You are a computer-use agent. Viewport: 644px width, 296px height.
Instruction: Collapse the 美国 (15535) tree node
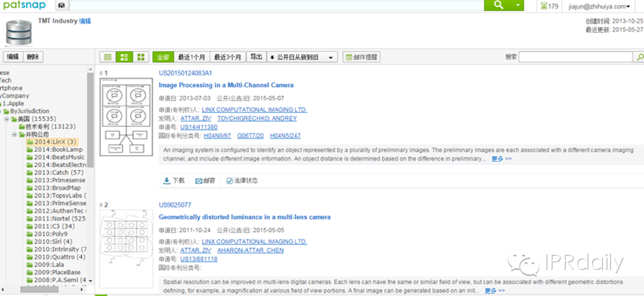(x=7, y=119)
